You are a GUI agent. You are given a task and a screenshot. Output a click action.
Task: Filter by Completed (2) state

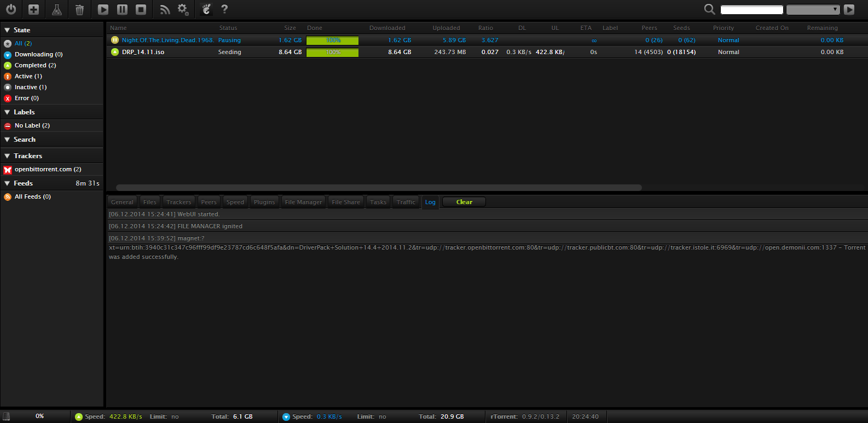pos(35,65)
